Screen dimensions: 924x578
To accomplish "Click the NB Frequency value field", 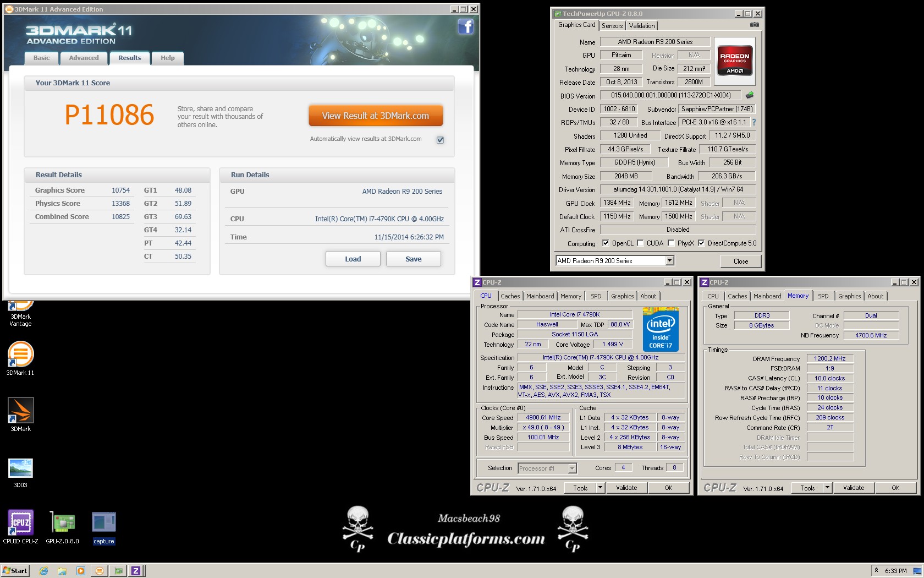I will pos(871,335).
